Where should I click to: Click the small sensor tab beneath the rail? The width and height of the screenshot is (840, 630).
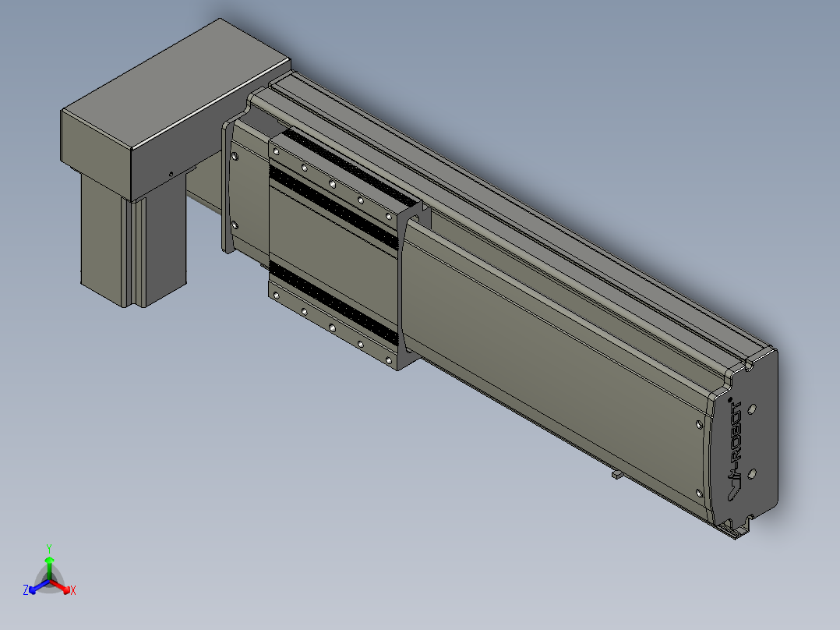[617, 475]
